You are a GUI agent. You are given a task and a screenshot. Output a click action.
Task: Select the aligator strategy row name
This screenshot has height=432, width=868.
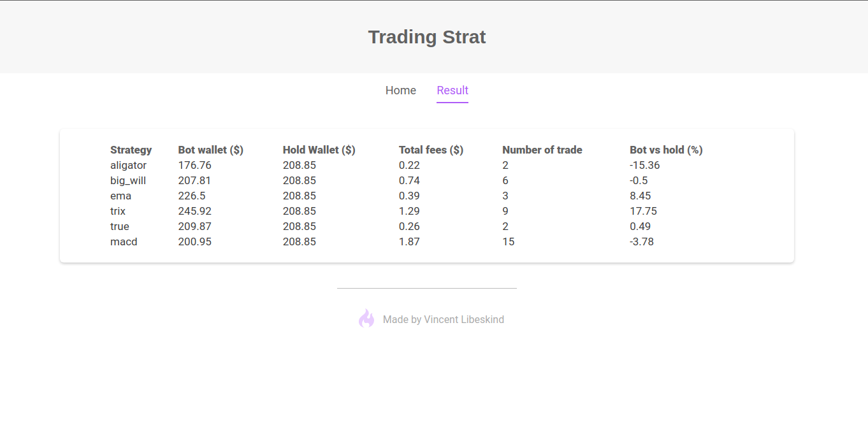point(128,165)
